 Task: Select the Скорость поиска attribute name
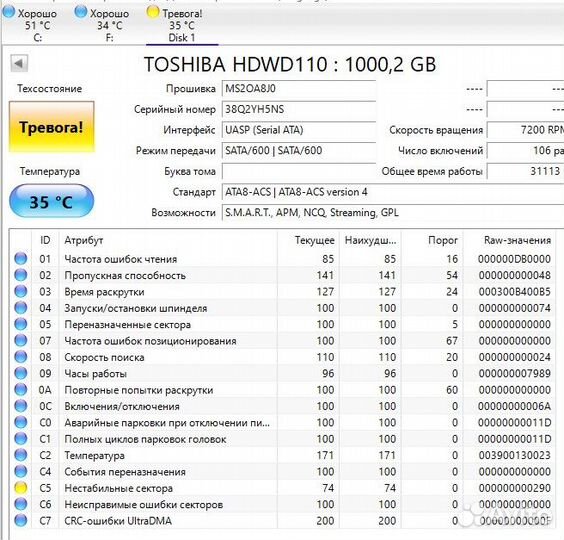click(104, 357)
